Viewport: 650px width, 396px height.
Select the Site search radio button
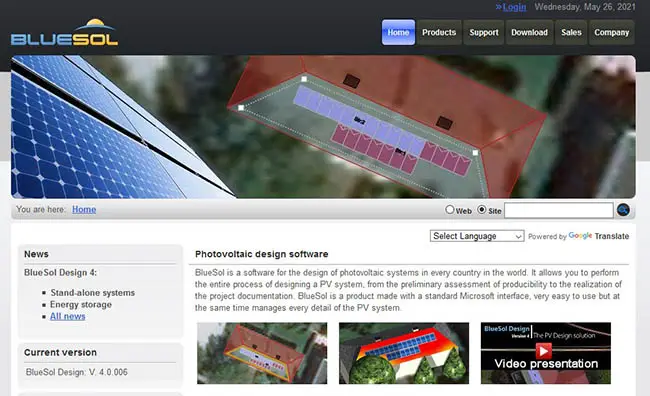[x=481, y=209]
